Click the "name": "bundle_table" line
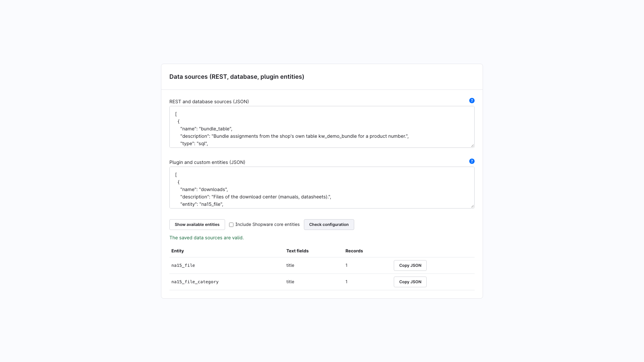This screenshot has height=362, width=644. [206, 129]
